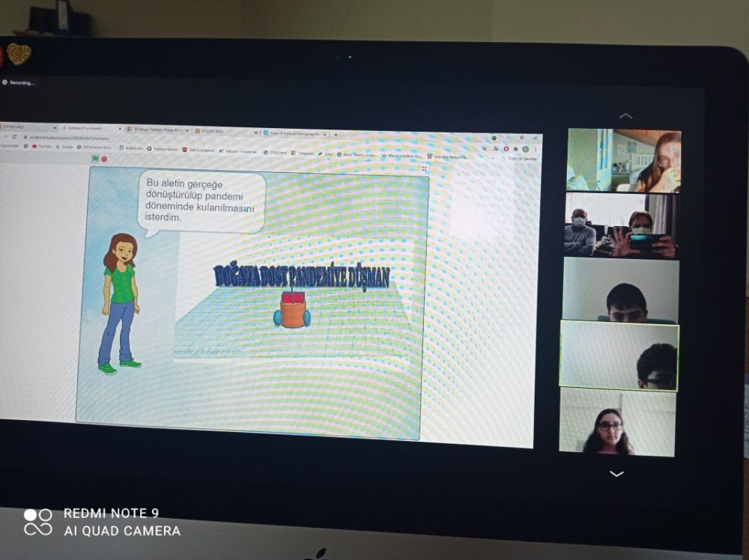The height and width of the screenshot is (560, 749).
Task: Open the YouTube bookmark
Action: (x=41, y=146)
